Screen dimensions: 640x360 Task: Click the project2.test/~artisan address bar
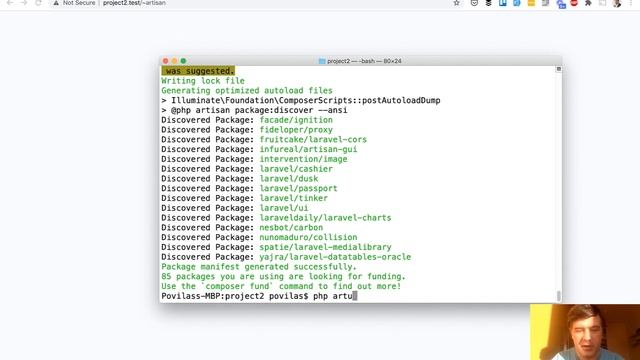(x=134, y=3)
